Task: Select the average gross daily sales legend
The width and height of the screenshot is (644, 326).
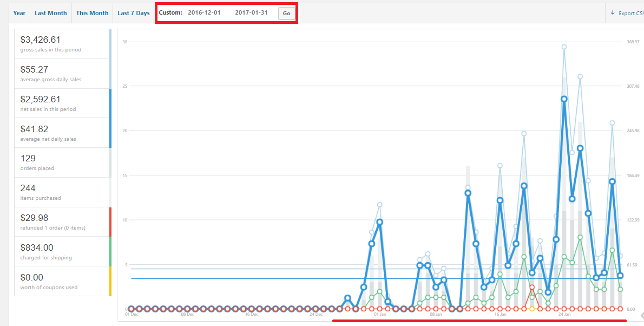Action: pos(62,74)
